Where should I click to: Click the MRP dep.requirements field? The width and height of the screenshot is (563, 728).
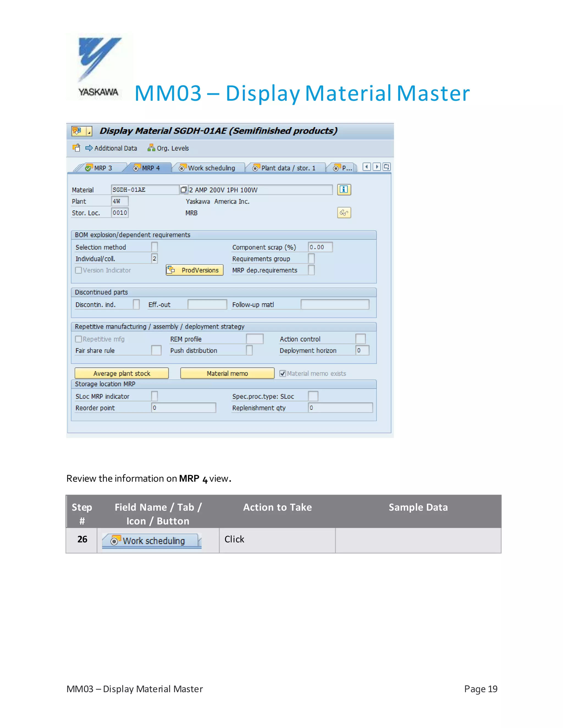point(311,270)
